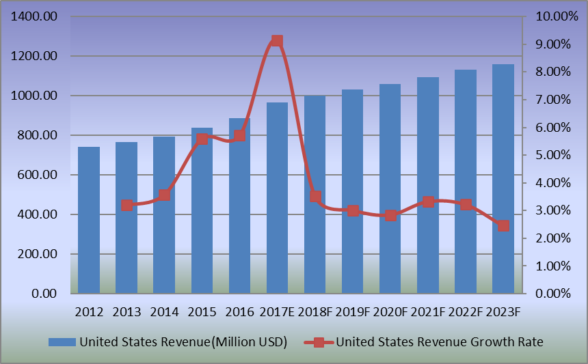
Task: Select the 2016 category axis label
Action: [239, 311]
